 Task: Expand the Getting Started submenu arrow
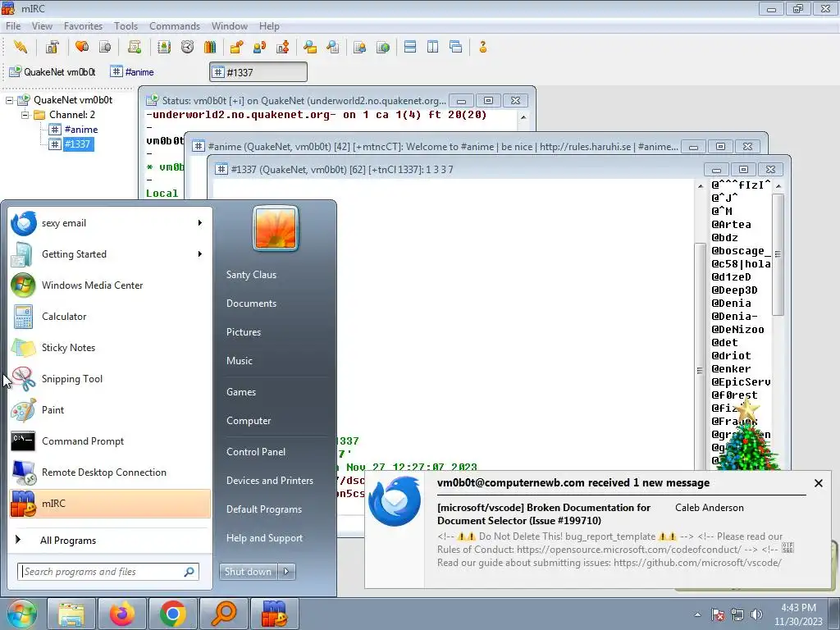(x=200, y=254)
